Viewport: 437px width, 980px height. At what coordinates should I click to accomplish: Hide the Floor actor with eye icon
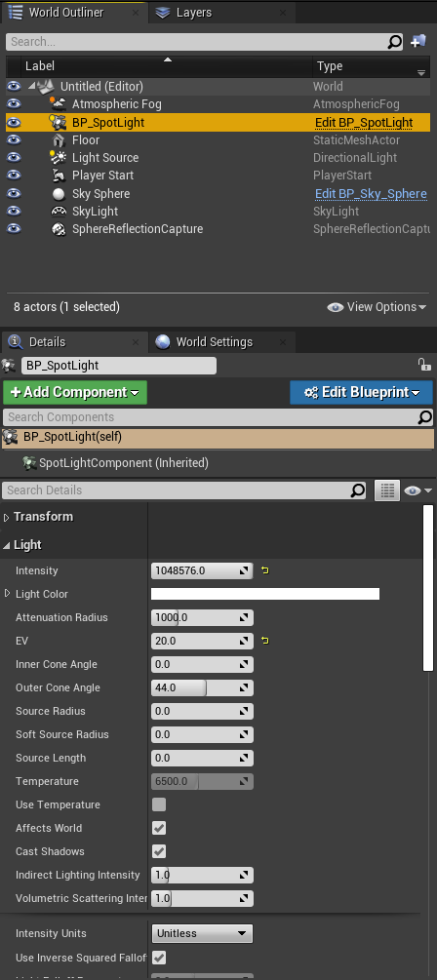point(13,140)
